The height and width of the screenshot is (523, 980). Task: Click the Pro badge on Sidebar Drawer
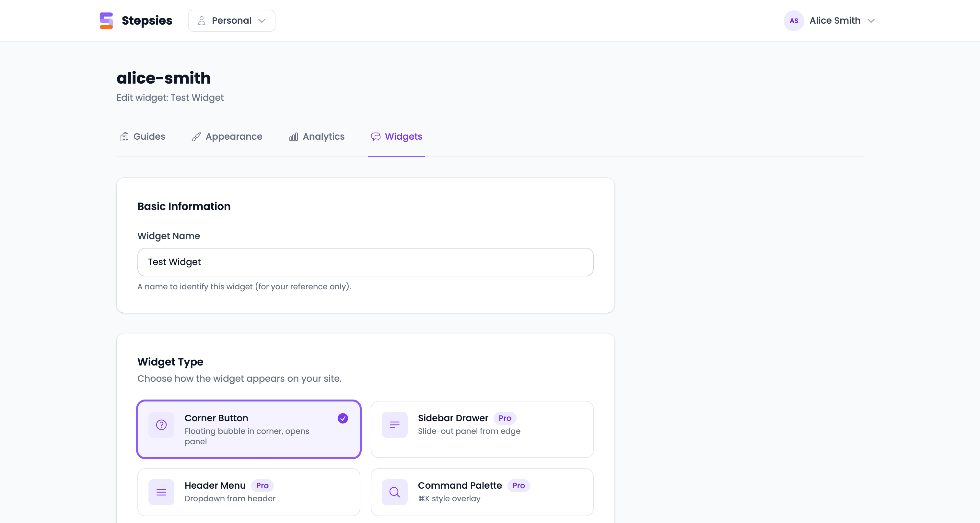click(x=505, y=418)
